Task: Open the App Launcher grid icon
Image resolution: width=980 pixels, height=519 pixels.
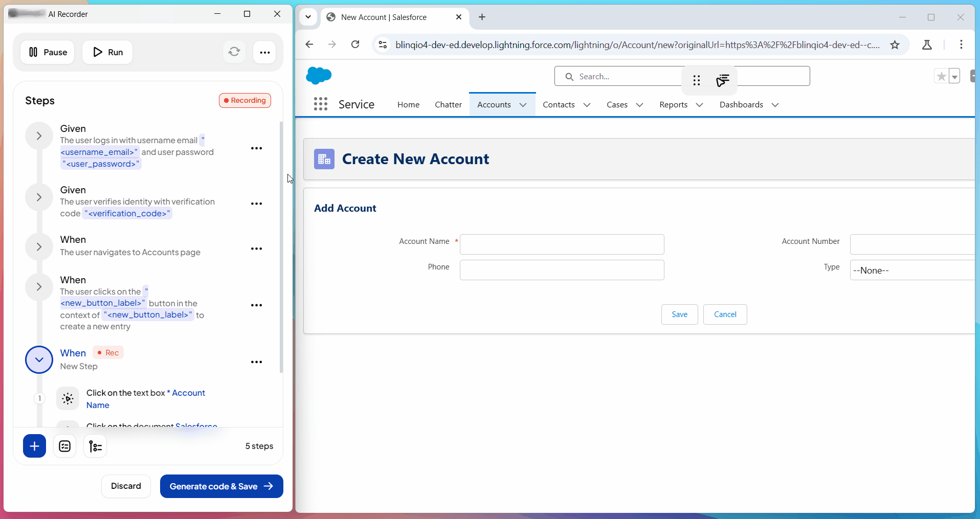Action: click(x=321, y=104)
